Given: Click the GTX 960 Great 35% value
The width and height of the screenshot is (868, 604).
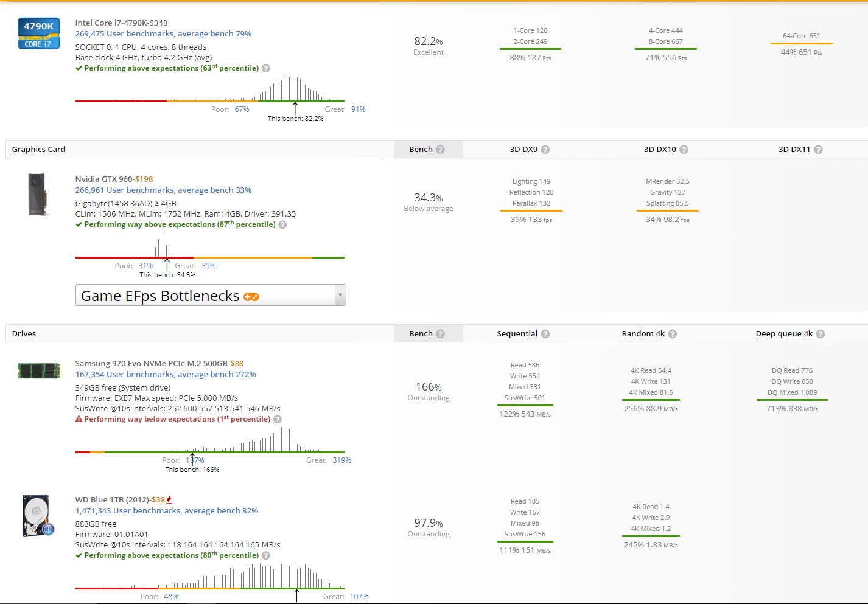Looking at the screenshot, I should (209, 266).
